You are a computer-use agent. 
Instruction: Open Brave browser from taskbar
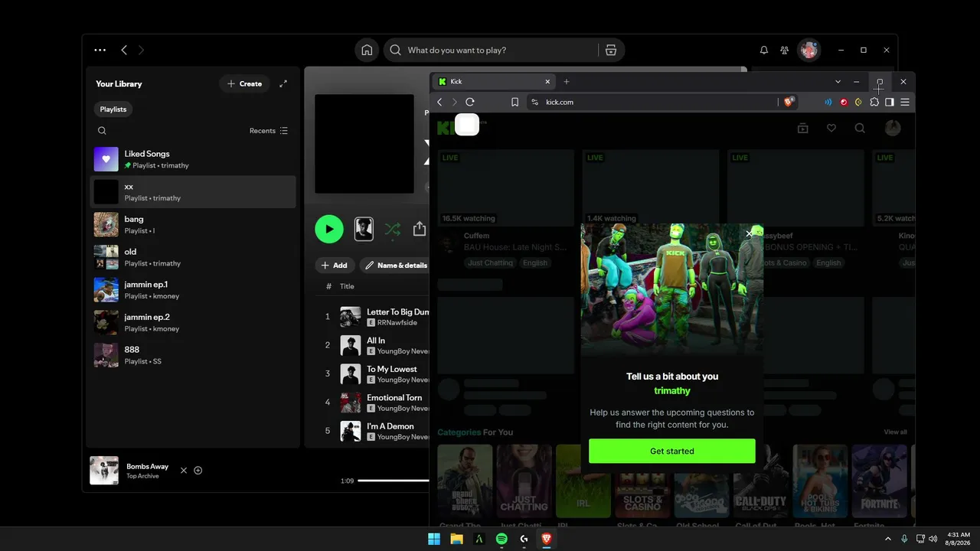tap(547, 539)
